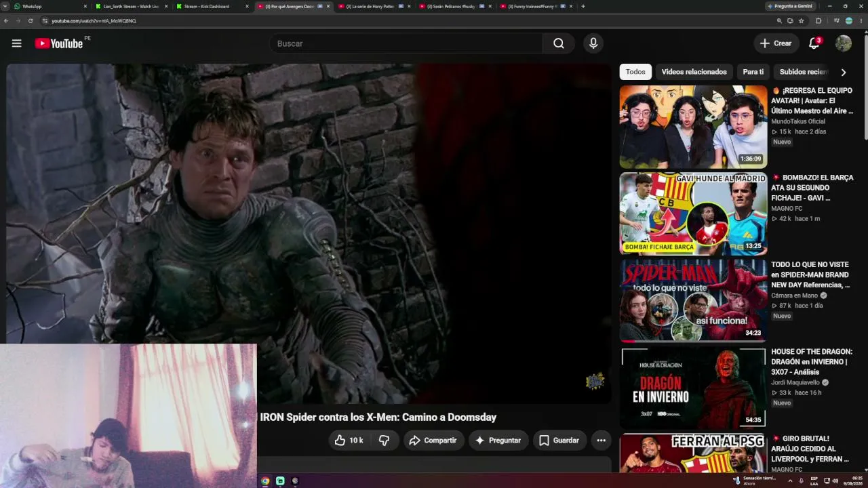
Task: Bookmark this page with the star
Action: pos(802,21)
